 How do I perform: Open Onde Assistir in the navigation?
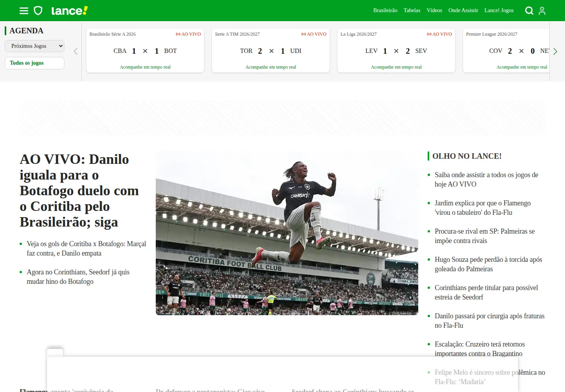click(x=463, y=11)
